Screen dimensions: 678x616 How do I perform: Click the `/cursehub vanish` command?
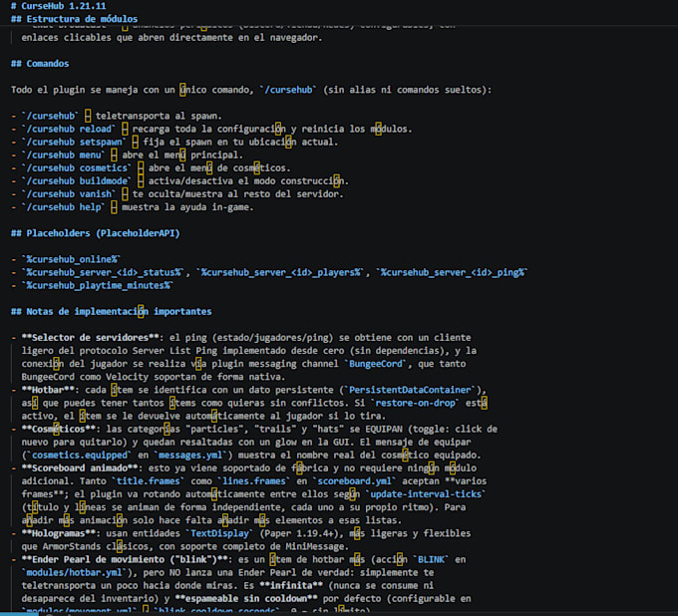pyautogui.click(x=69, y=194)
